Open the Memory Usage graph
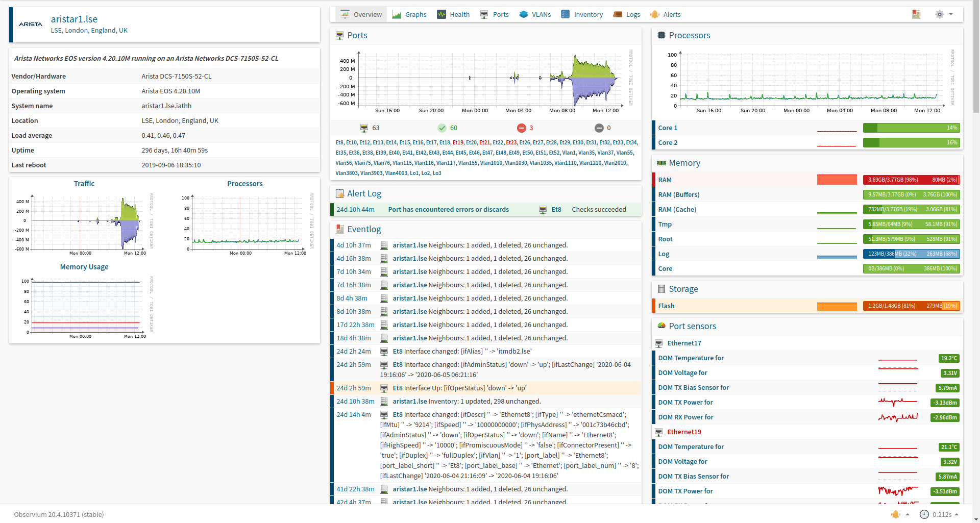Image resolution: width=980 pixels, height=523 pixels. [x=84, y=307]
